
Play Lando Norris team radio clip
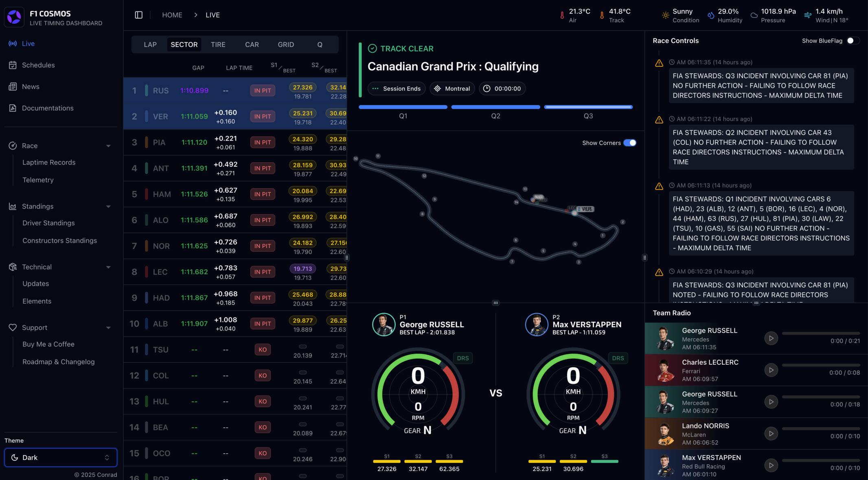[771, 434]
